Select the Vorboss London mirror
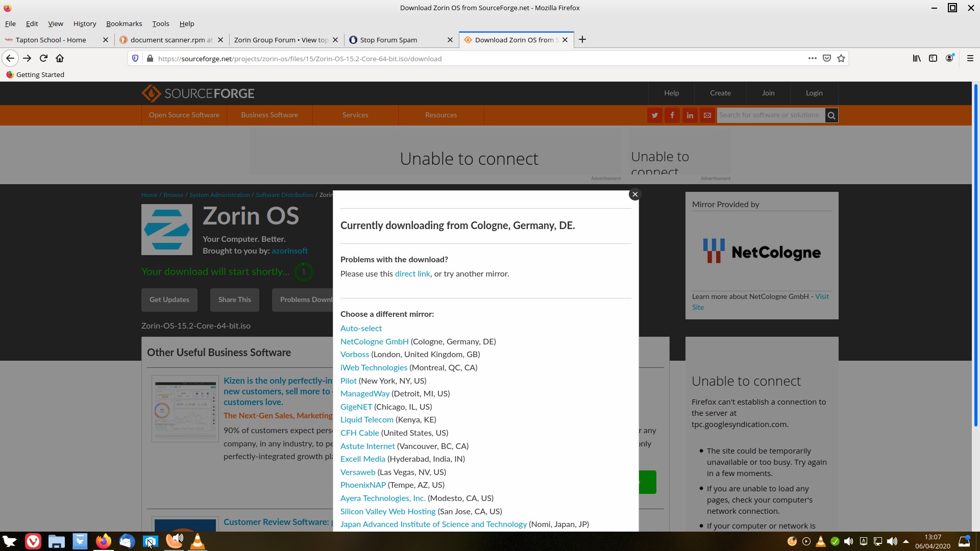The width and height of the screenshot is (980, 551). [355, 355]
